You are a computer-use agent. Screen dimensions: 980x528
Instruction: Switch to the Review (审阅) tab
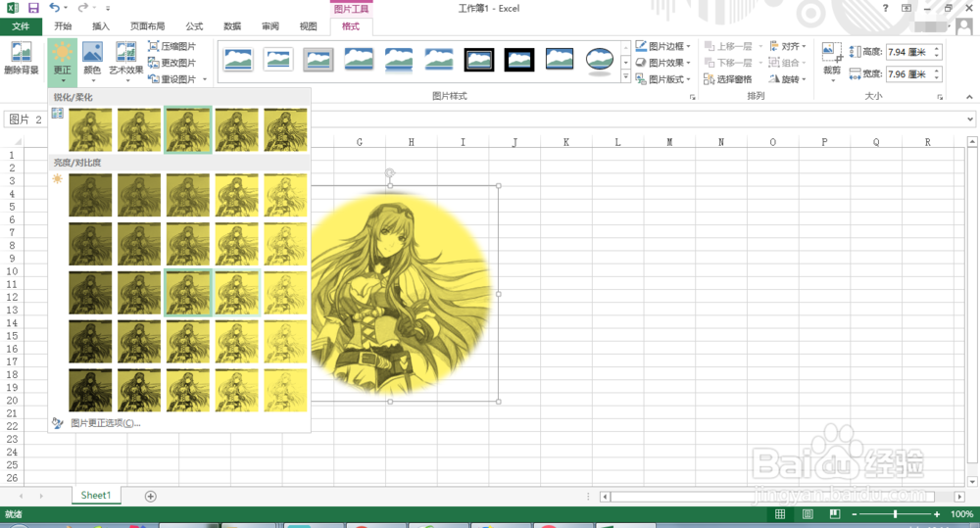[x=270, y=26]
